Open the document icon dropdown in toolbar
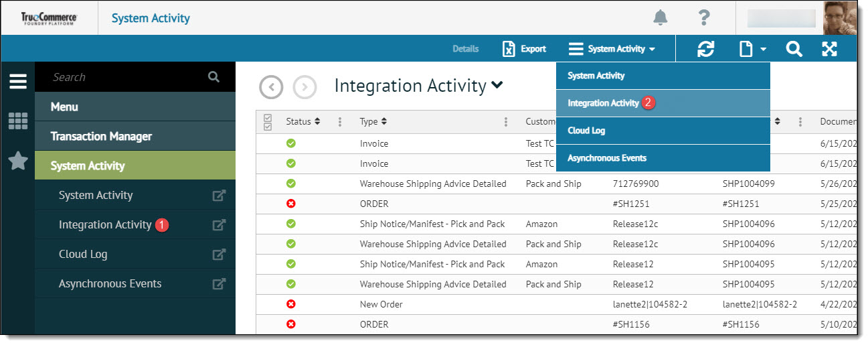Screen dimensions: 868x345 (x=752, y=49)
